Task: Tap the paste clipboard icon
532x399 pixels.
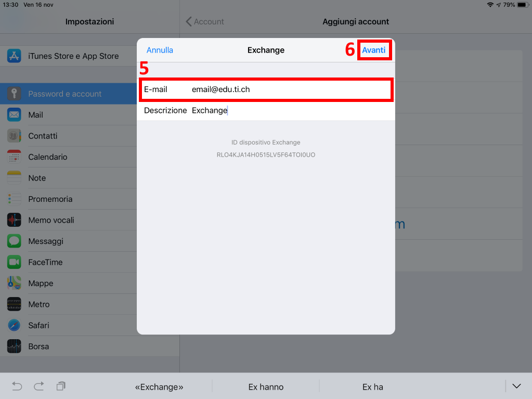Action: (61, 386)
